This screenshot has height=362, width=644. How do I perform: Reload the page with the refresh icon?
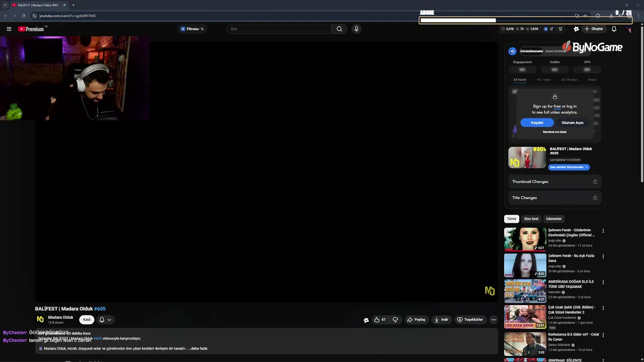coord(23,16)
